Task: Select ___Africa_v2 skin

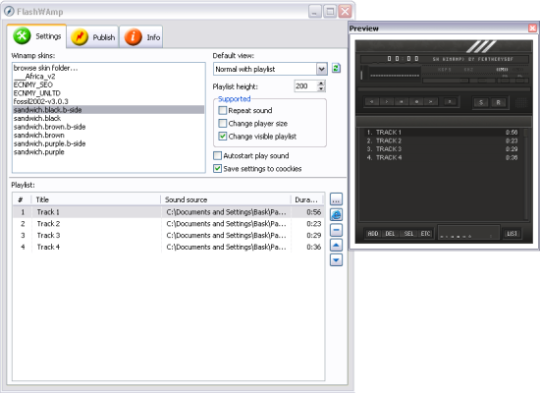Action: [x=108, y=76]
